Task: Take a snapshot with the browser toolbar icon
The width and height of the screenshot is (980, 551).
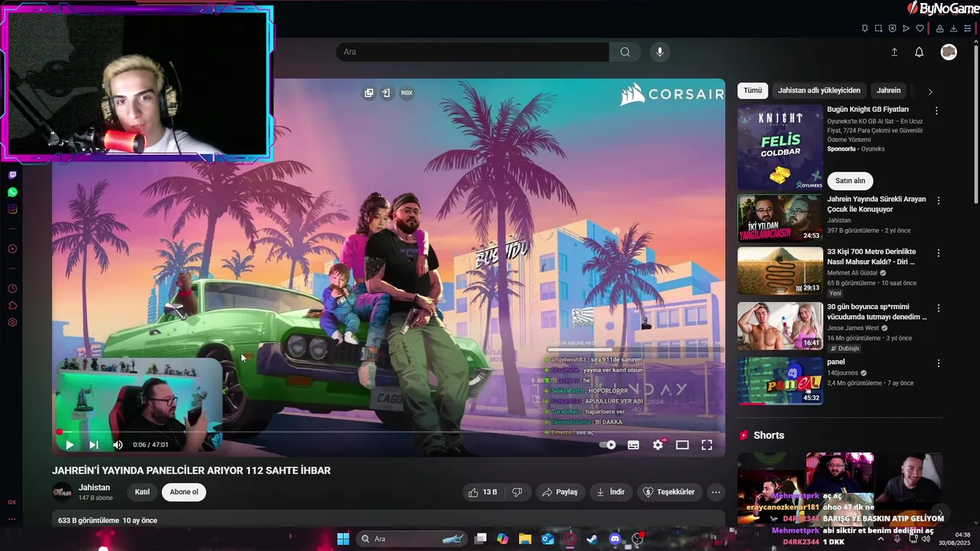Action: click(878, 28)
